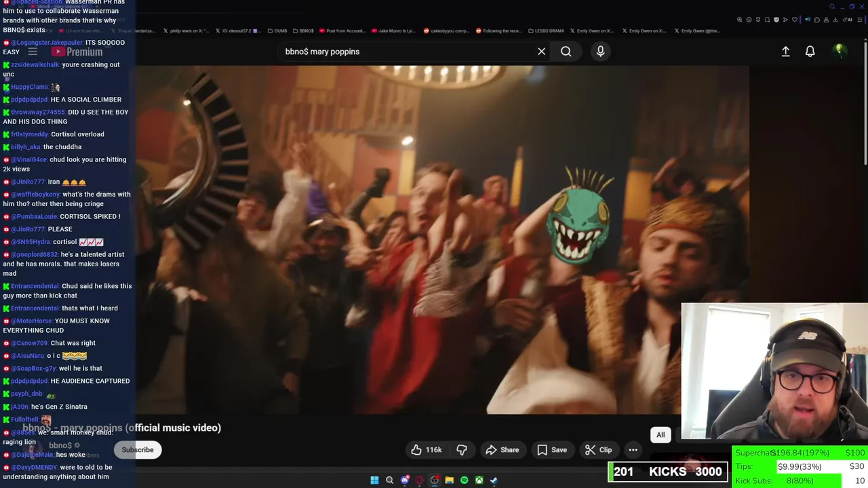Click in the 'bbno$ mary poppins' search field

407,52
